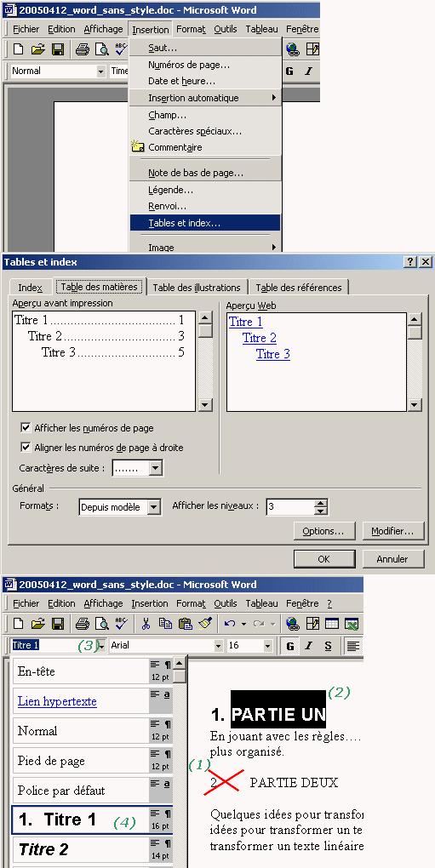Image resolution: width=435 pixels, height=868 pixels.
Task: Click globe icon in the Insertion-menu Word window
Action: pos(292,49)
